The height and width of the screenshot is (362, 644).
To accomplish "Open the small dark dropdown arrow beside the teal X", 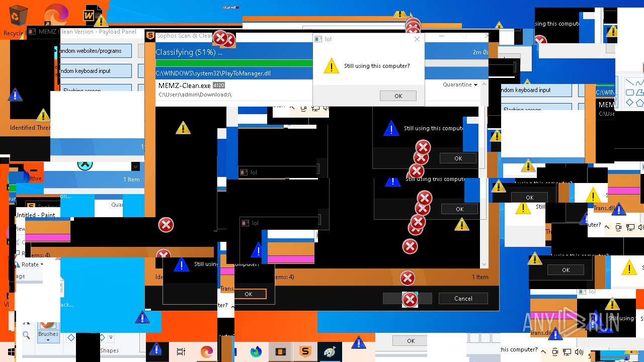I will pyautogui.click(x=135, y=166).
